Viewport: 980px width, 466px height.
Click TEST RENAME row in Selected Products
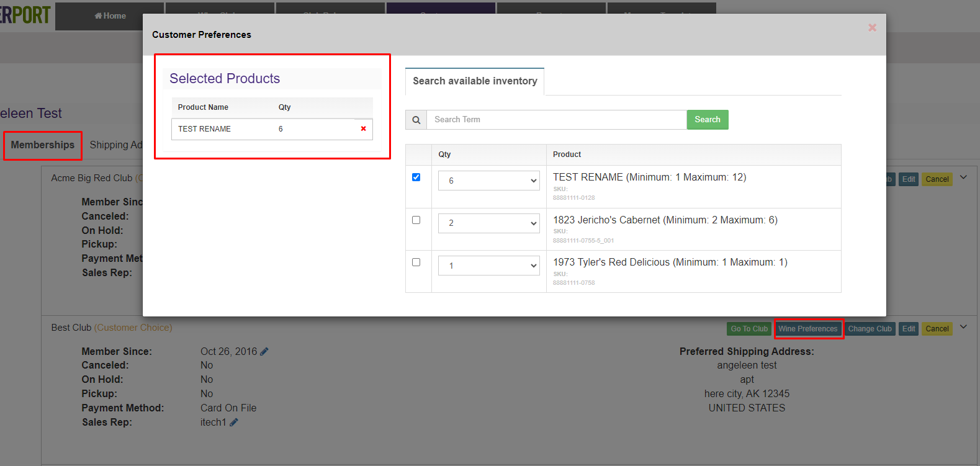(x=272, y=129)
